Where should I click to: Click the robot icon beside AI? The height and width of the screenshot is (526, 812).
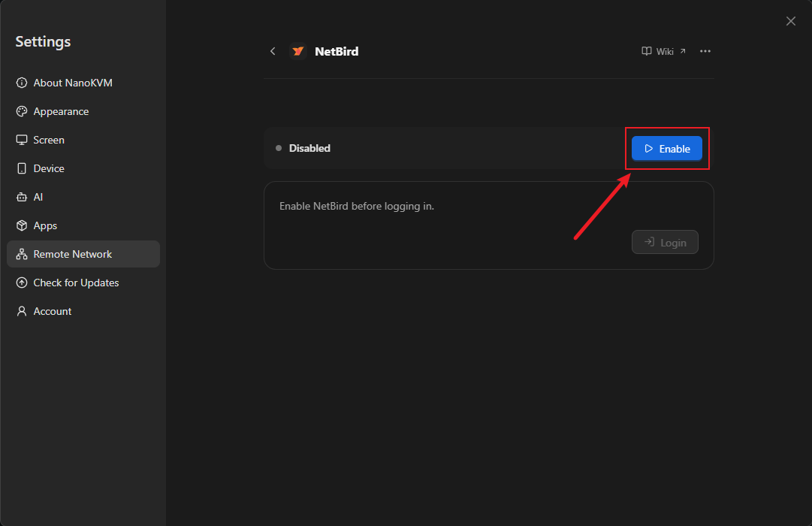coord(22,197)
